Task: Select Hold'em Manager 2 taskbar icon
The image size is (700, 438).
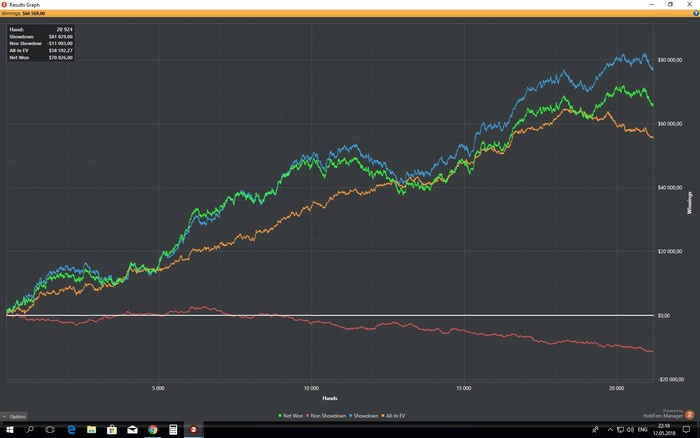Action: point(194,430)
